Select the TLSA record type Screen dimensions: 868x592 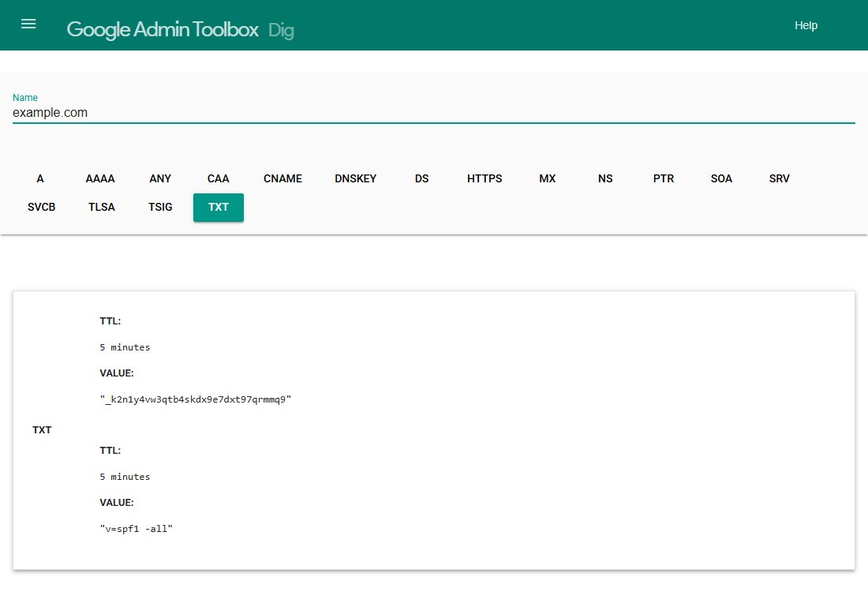102,207
